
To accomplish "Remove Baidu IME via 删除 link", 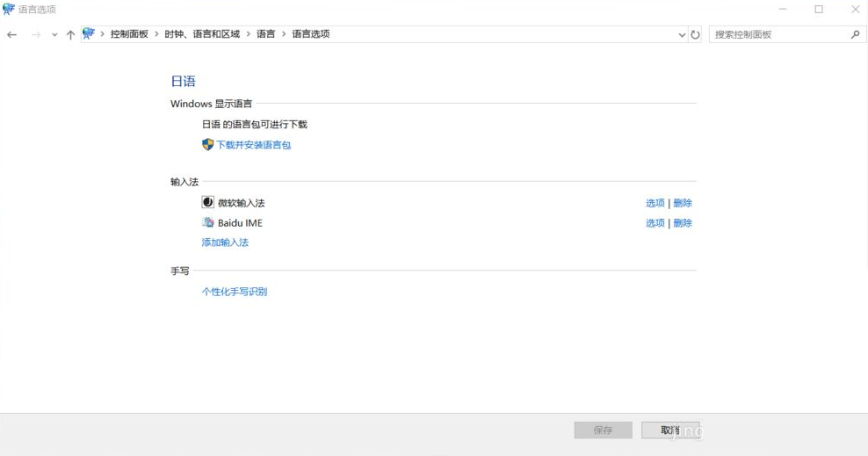I will point(683,223).
